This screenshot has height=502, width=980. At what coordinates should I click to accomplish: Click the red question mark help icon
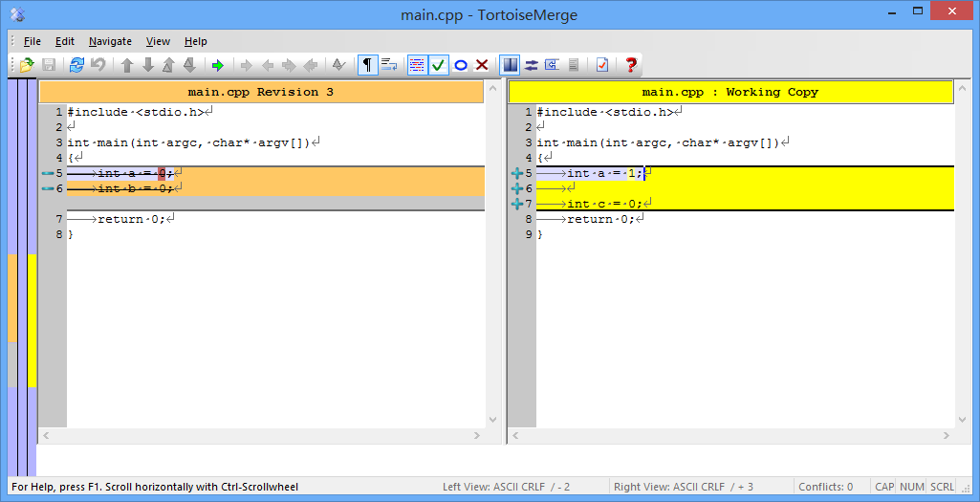pyautogui.click(x=631, y=65)
